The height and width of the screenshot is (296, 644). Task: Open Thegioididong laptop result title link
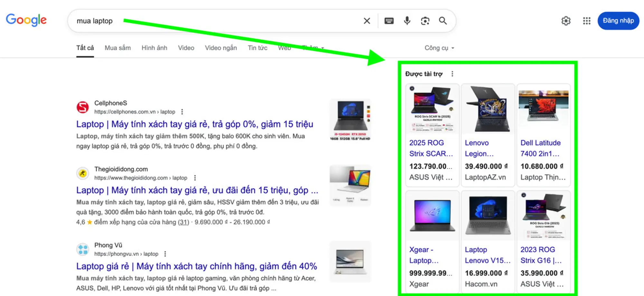coord(197,190)
